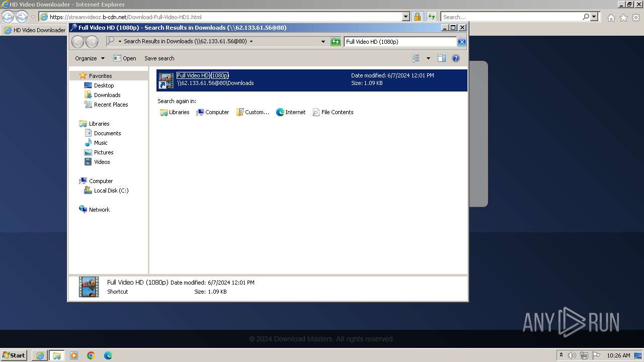Open the Start menu
The image size is (644, 362).
pyautogui.click(x=14, y=355)
